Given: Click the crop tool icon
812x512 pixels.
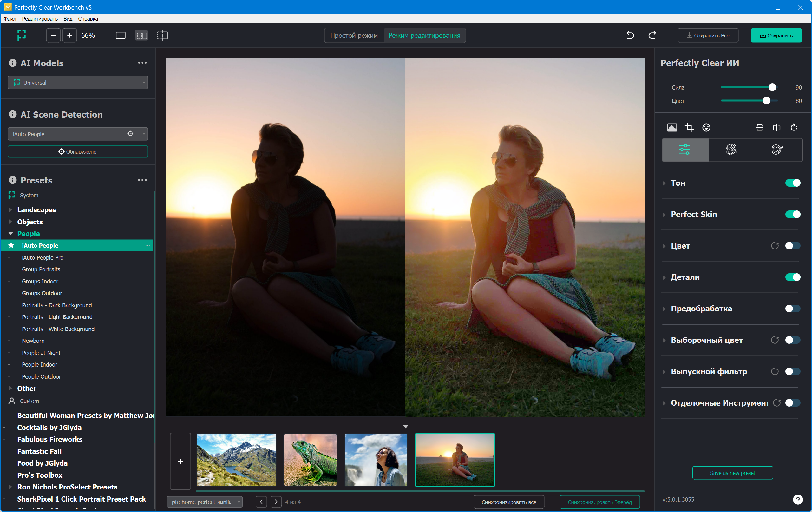Looking at the screenshot, I should click(689, 128).
